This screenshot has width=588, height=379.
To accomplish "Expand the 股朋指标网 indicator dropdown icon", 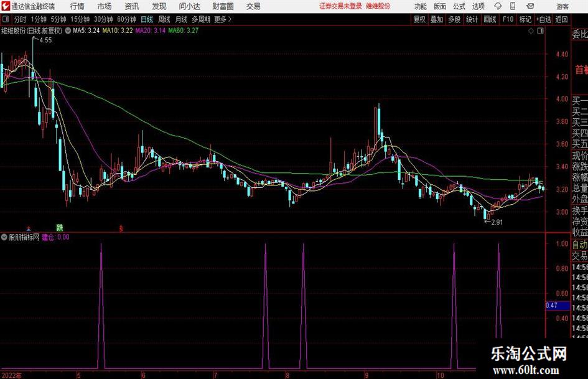I will pyautogui.click(x=4, y=237).
